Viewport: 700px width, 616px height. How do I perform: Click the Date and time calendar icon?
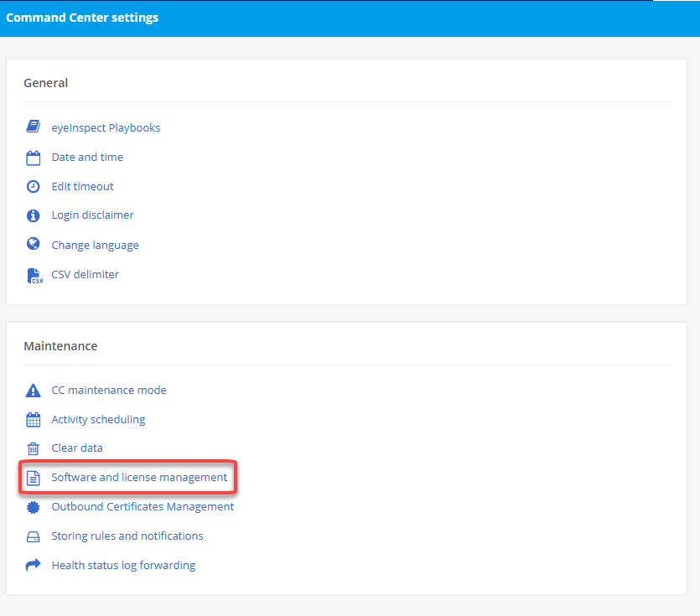(x=34, y=158)
